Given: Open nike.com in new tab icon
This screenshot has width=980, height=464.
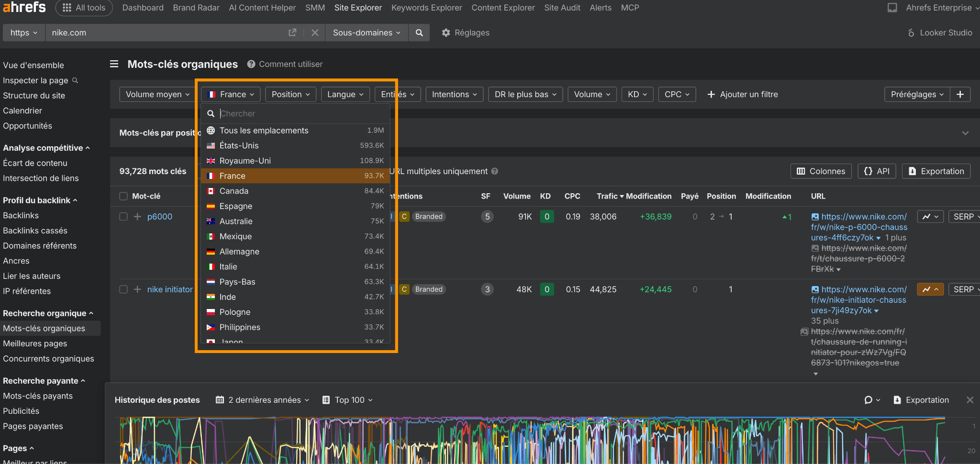Looking at the screenshot, I should 292,33.
